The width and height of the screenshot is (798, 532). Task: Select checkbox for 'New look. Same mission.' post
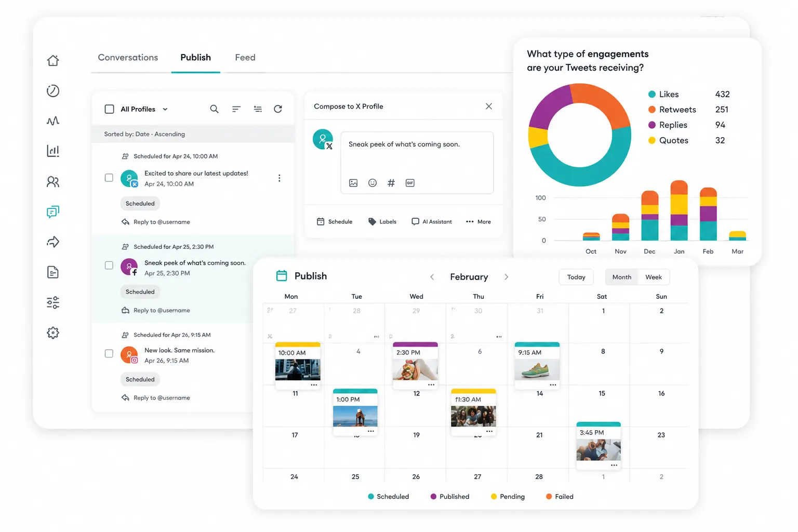pos(109,353)
